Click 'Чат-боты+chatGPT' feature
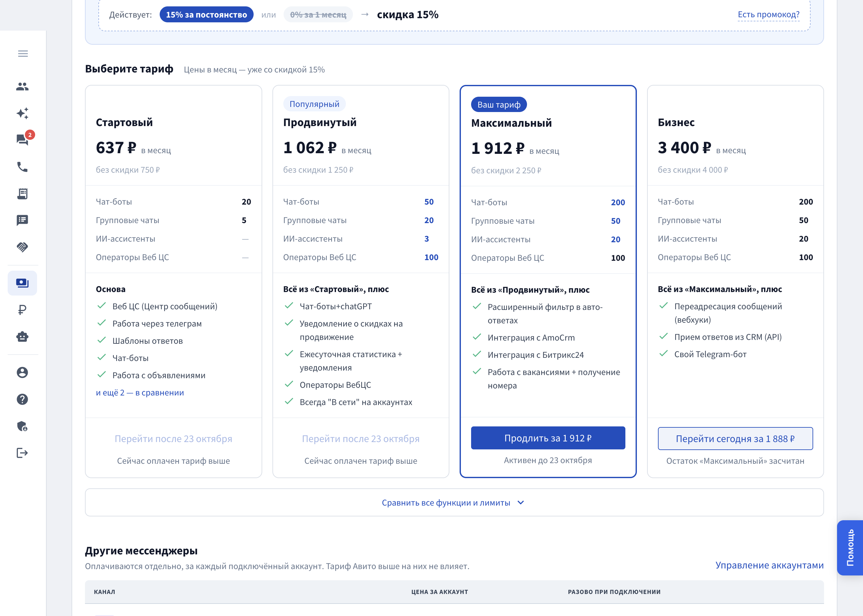This screenshot has height=616, width=863. point(335,306)
